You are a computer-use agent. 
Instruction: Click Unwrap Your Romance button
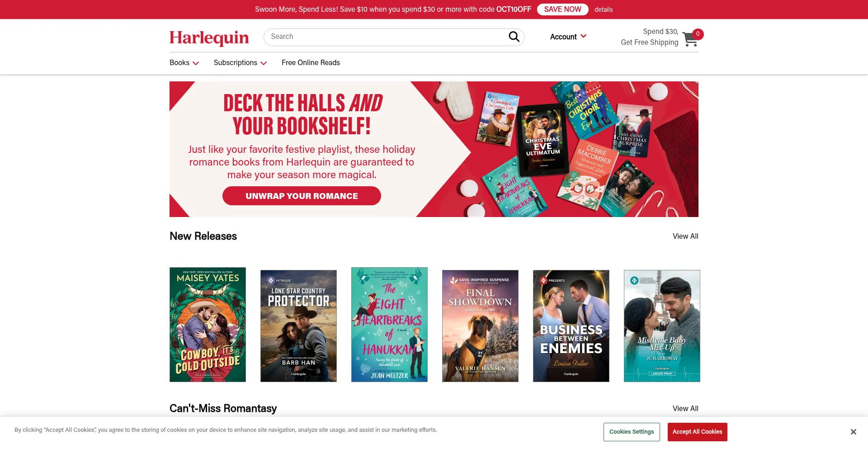pos(302,196)
